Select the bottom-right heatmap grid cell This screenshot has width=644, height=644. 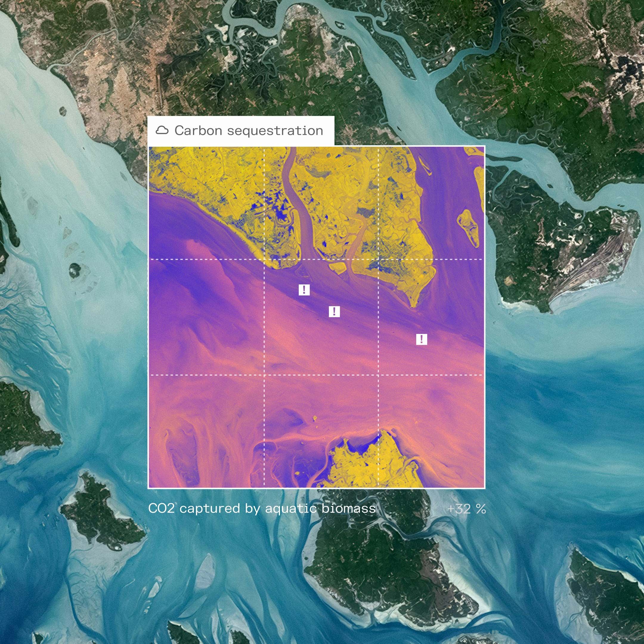coord(431,431)
